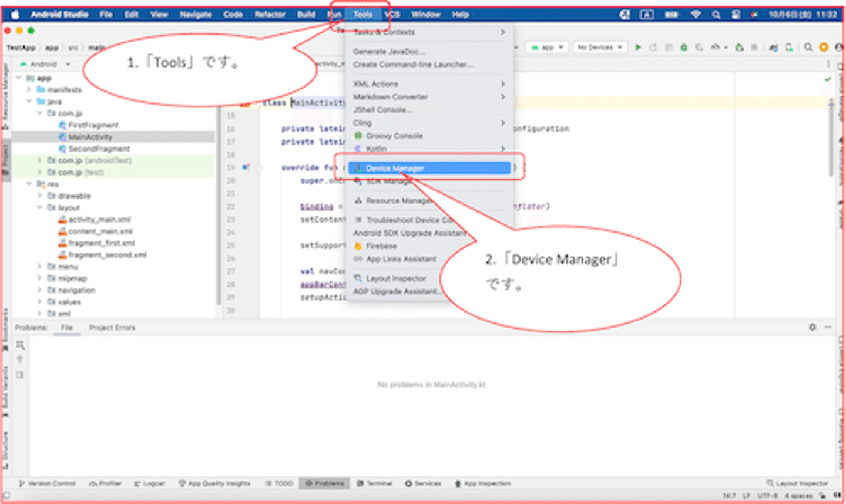846x504 pixels.
Task: Select the File tab in Problems
Action: point(67,328)
